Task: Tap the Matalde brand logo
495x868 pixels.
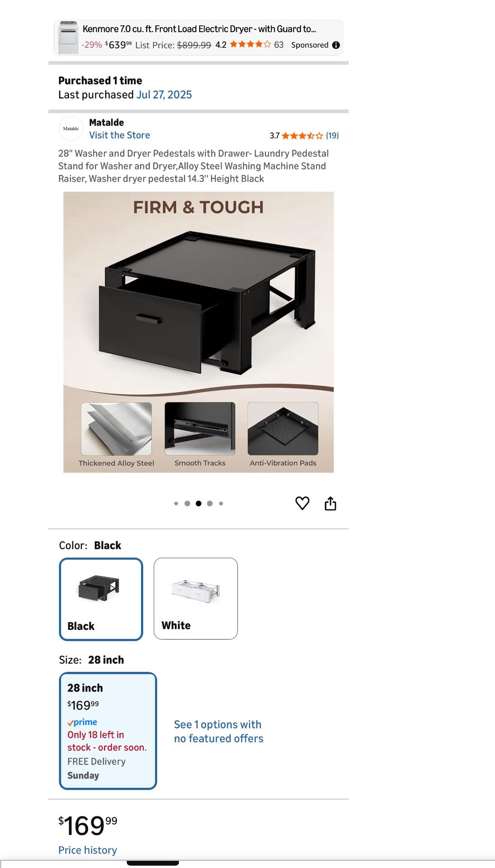Action: 71,129
